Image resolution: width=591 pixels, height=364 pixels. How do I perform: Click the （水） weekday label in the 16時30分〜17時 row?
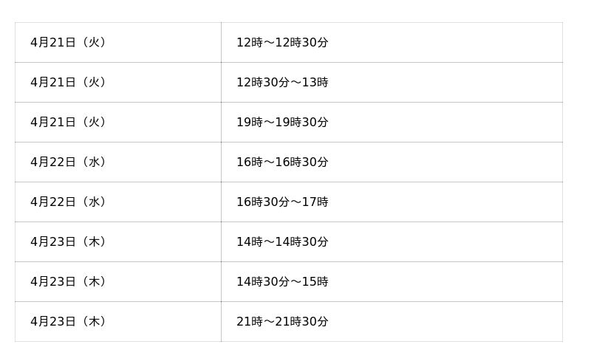tap(93, 202)
